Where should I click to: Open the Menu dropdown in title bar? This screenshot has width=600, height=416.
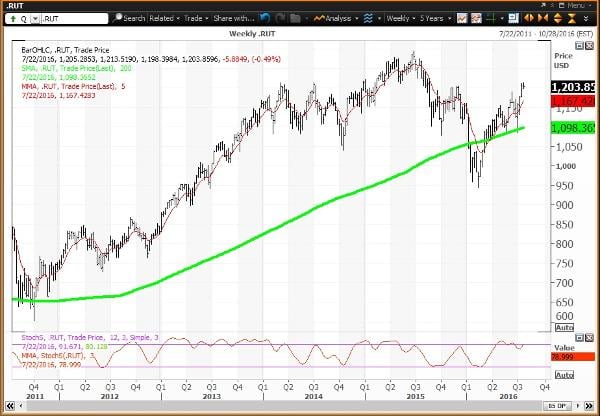pyautogui.click(x=579, y=5)
